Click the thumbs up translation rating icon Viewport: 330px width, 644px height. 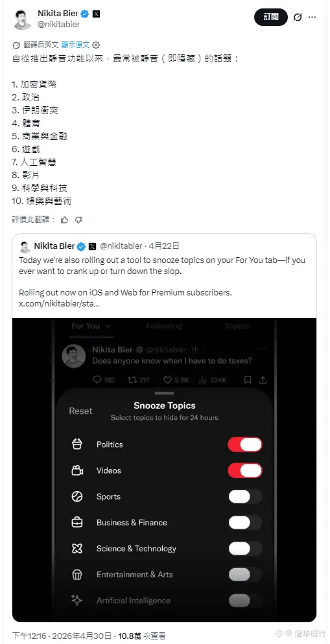65,220
